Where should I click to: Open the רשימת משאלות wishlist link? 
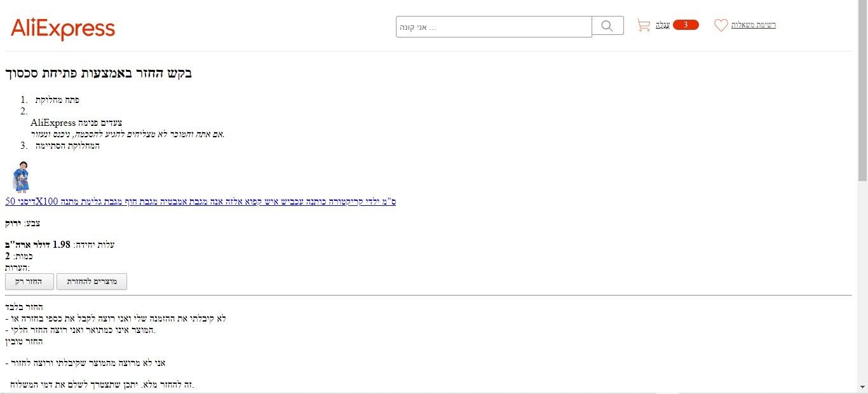coord(754,25)
